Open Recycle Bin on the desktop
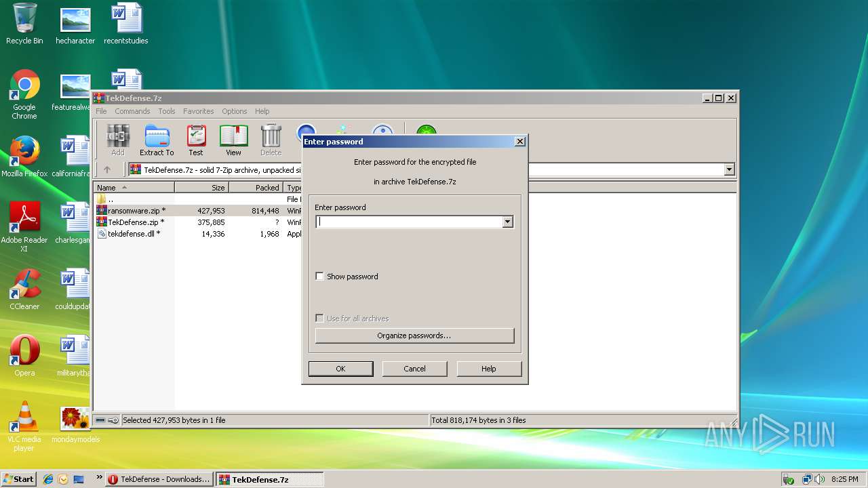 (24, 24)
